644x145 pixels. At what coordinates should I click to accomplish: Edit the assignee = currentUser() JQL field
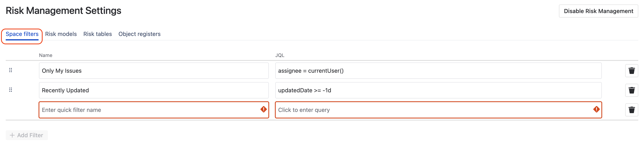[438, 71]
